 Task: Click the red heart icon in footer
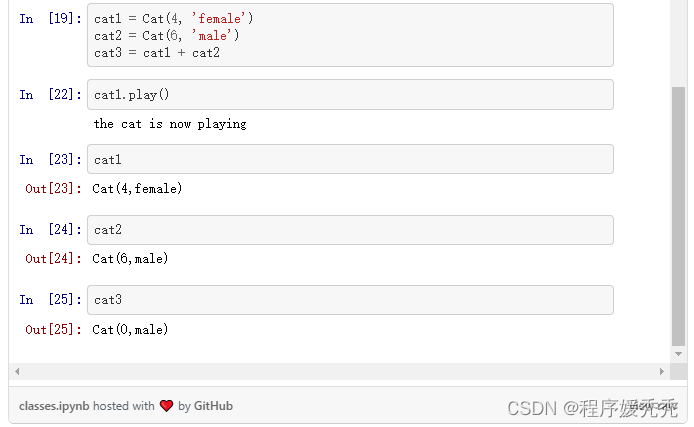coord(166,406)
